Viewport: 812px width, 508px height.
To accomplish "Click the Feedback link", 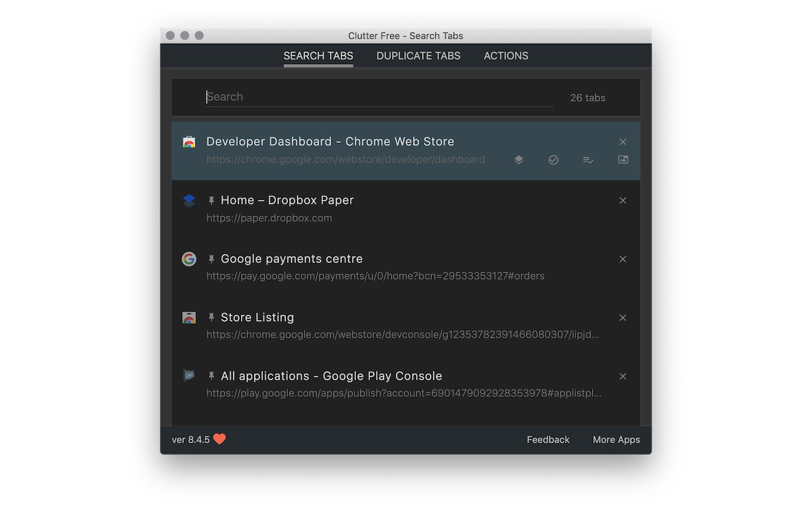I will (x=547, y=439).
